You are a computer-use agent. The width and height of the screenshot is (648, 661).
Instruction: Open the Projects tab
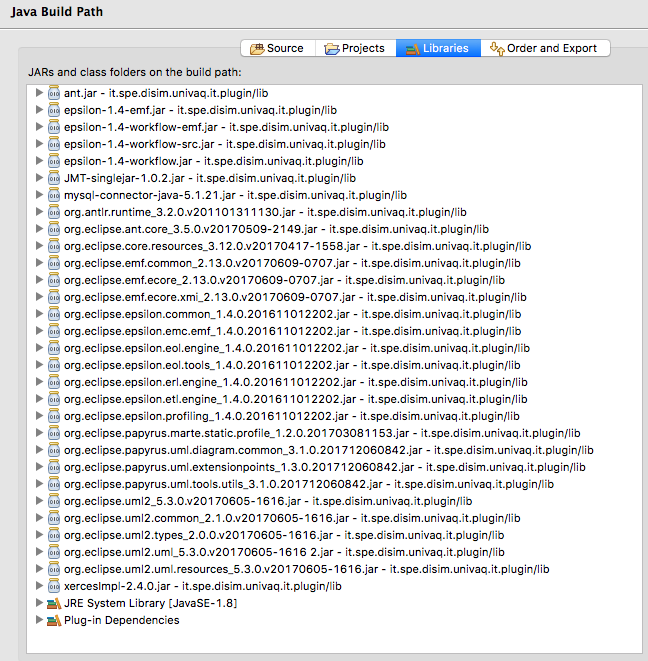[x=355, y=48]
